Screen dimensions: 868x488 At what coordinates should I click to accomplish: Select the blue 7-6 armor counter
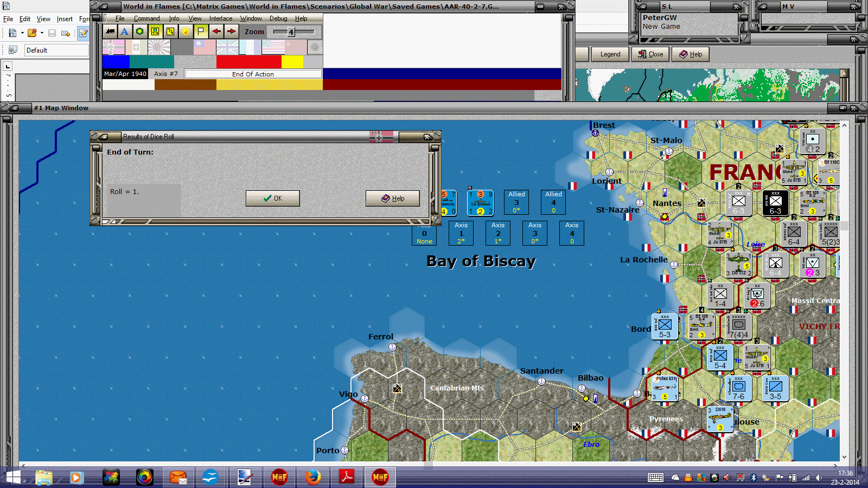[738, 388]
